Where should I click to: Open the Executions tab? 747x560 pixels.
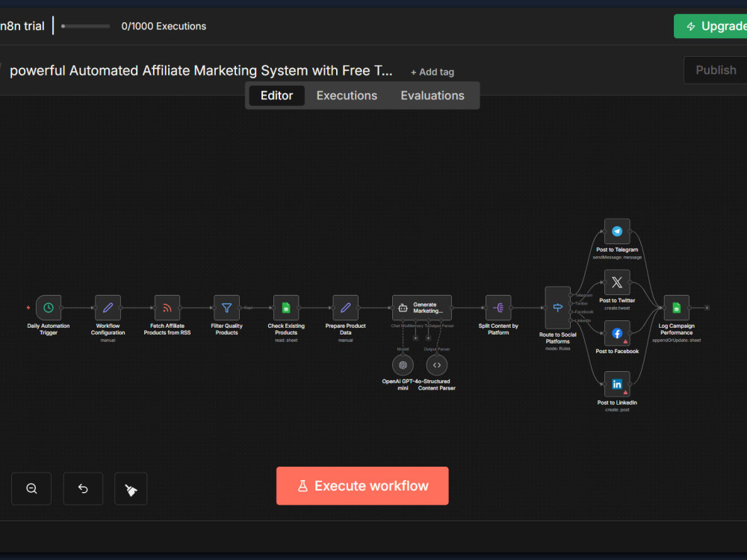347,96
